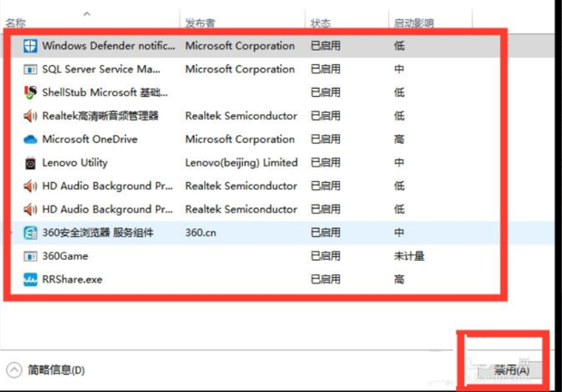The height and width of the screenshot is (392, 562).
Task: Click the speaker icon of first HD Audio Background row
Action: pyautogui.click(x=30, y=186)
